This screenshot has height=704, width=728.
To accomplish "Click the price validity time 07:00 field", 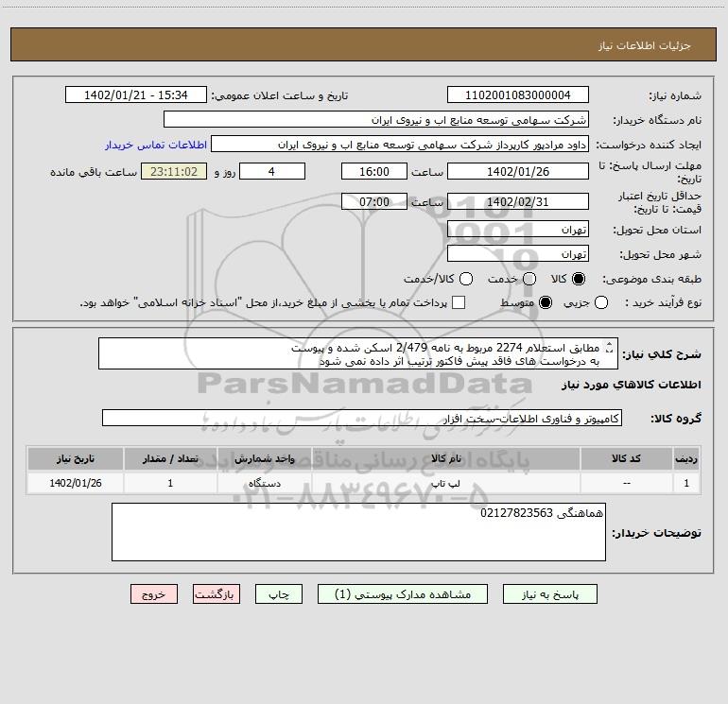I will [x=374, y=201].
